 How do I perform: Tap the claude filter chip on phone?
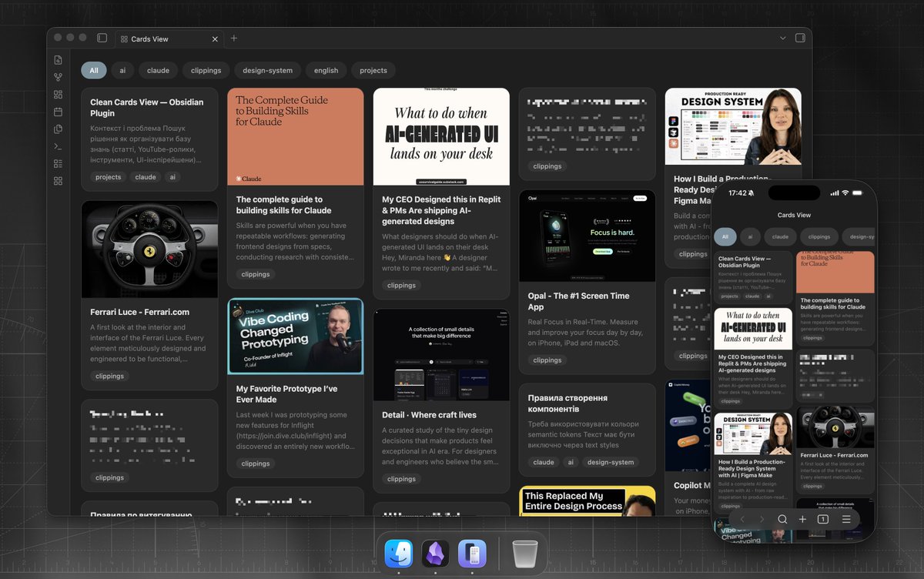780,237
